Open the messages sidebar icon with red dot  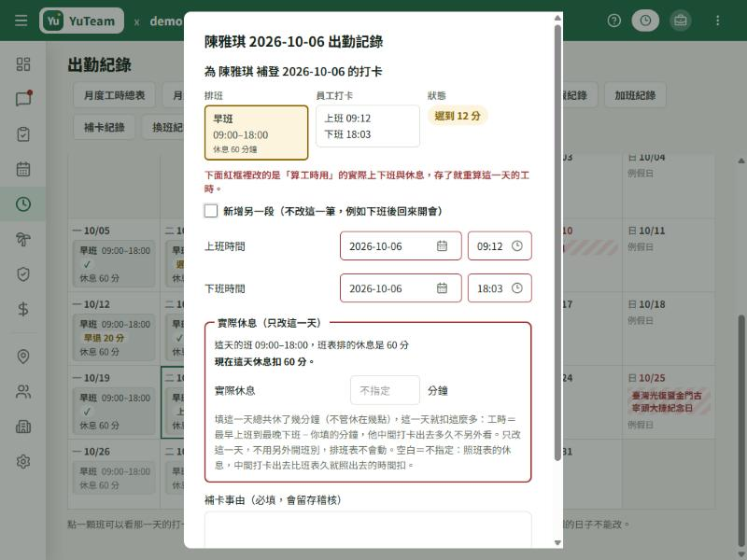[x=22, y=99]
